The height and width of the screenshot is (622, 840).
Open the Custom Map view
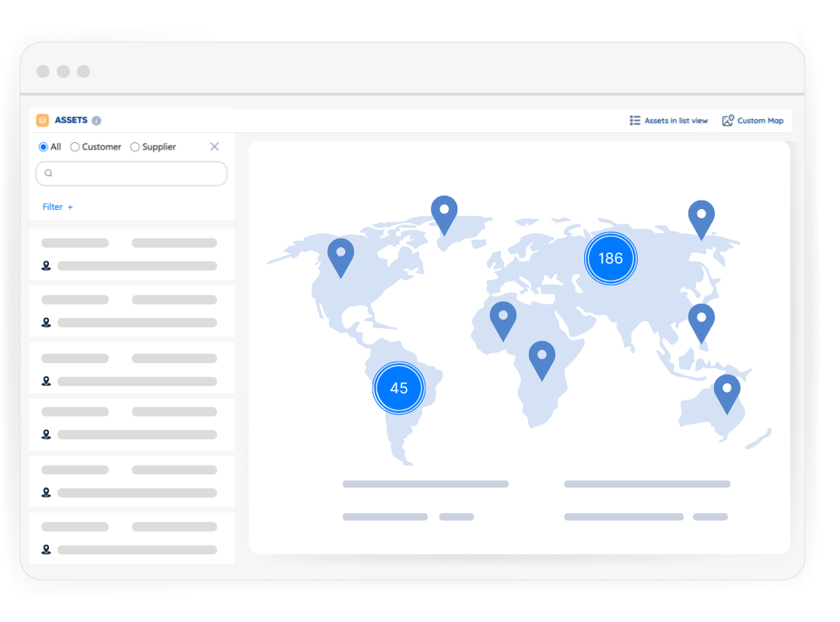[x=753, y=121]
